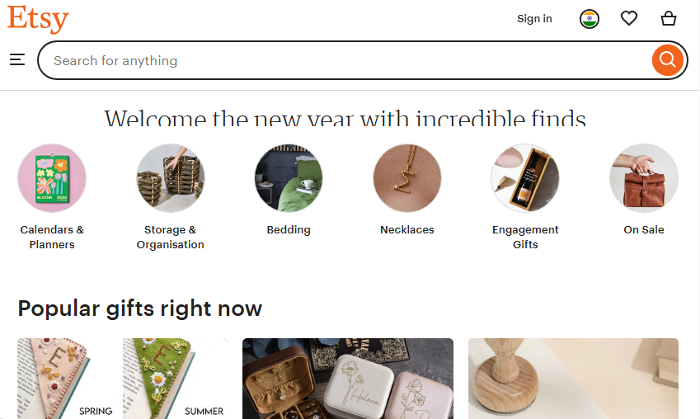Select the Bedding category circle
The height and width of the screenshot is (419, 700).
coord(288,178)
